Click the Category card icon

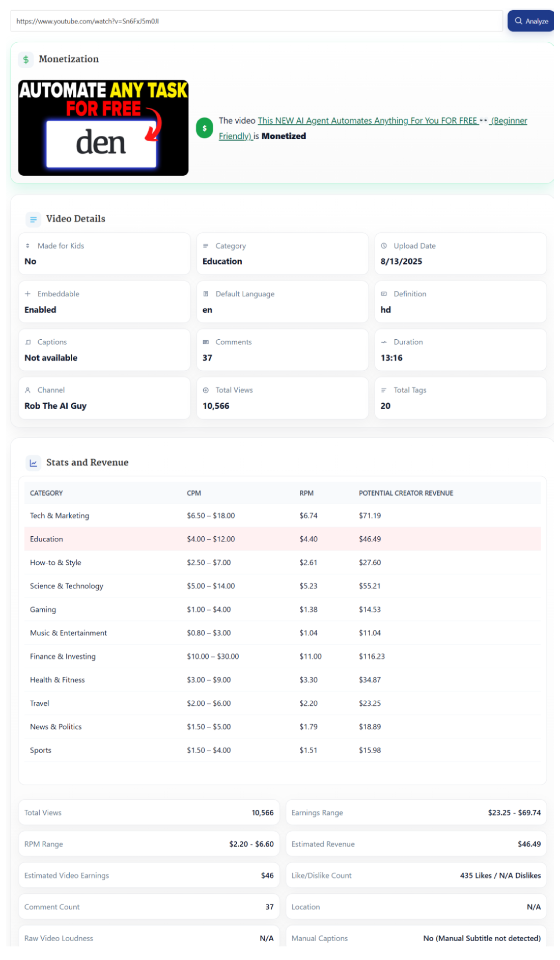click(206, 246)
